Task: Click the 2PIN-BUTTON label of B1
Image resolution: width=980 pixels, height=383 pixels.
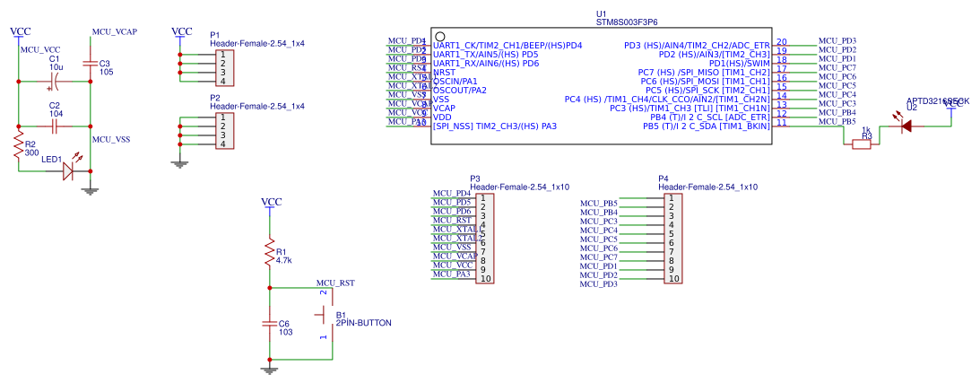Action: point(364,323)
